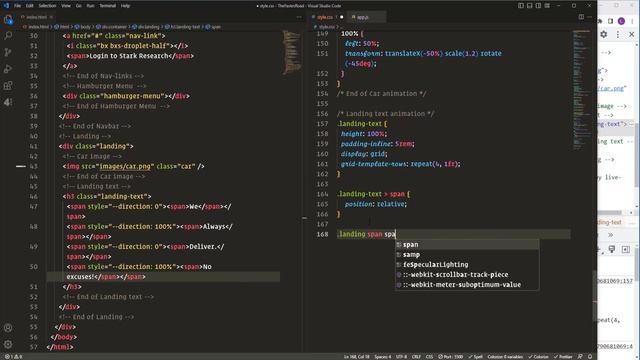Open the Help menu
Image resolution: width=640 pixels, height=360 pixels.
pyautogui.click(x=125, y=6)
